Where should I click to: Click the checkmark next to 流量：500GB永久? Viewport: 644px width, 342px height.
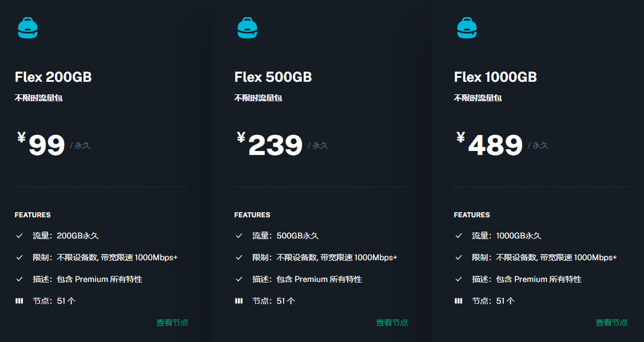click(x=238, y=236)
